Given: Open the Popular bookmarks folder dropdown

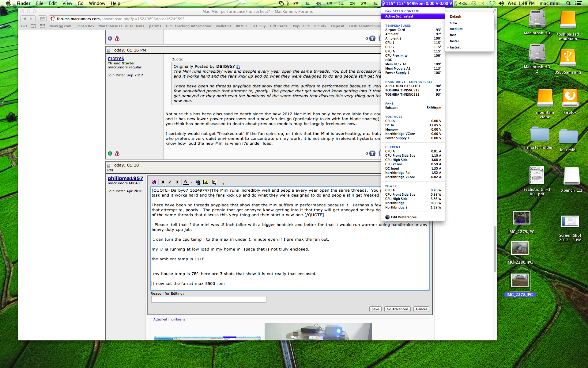Looking at the screenshot, I should pos(301,26).
